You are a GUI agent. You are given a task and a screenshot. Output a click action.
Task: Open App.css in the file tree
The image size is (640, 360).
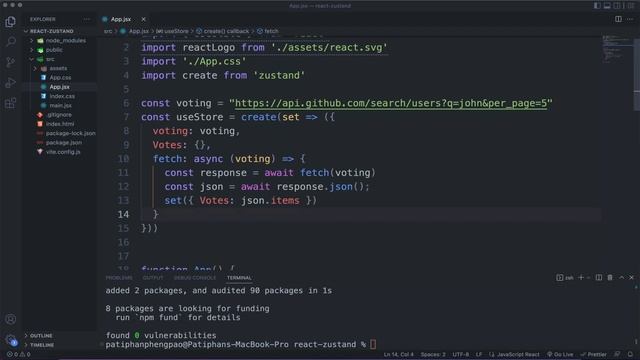(x=60, y=78)
